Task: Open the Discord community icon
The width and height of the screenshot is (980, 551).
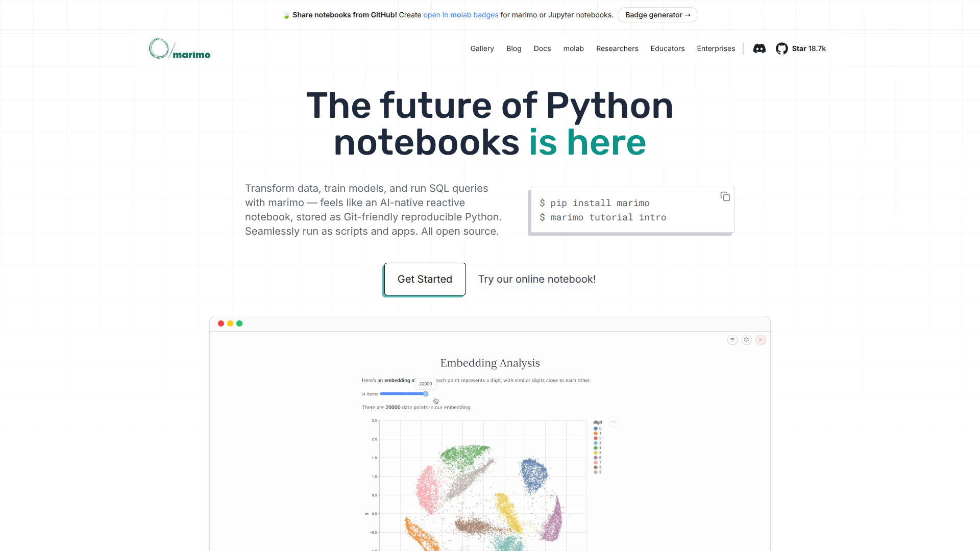Action: 759,48
